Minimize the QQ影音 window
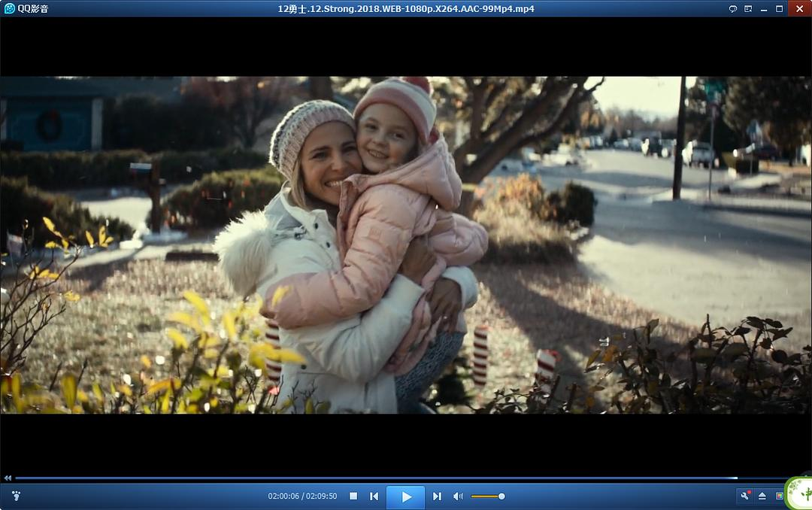 click(x=764, y=8)
